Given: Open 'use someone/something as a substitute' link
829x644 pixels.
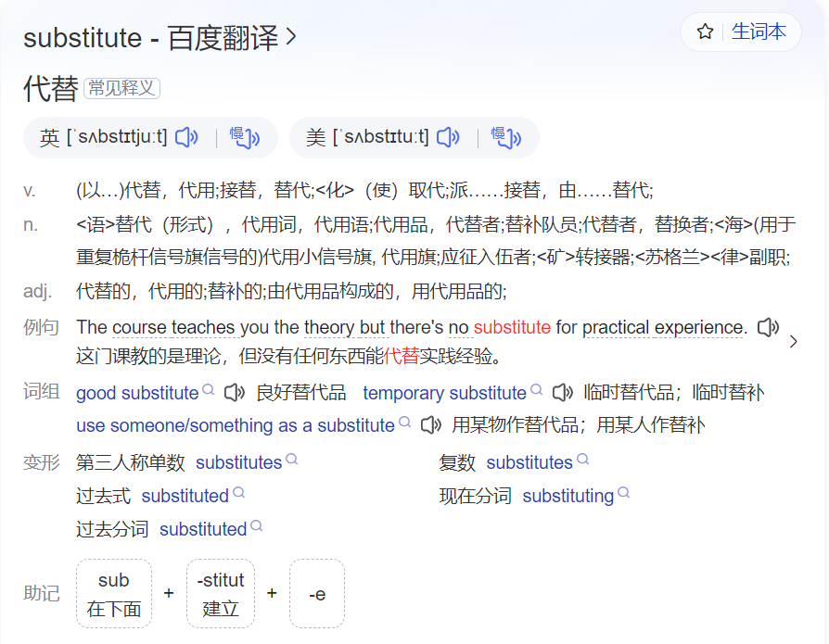Looking at the screenshot, I should point(236,425).
